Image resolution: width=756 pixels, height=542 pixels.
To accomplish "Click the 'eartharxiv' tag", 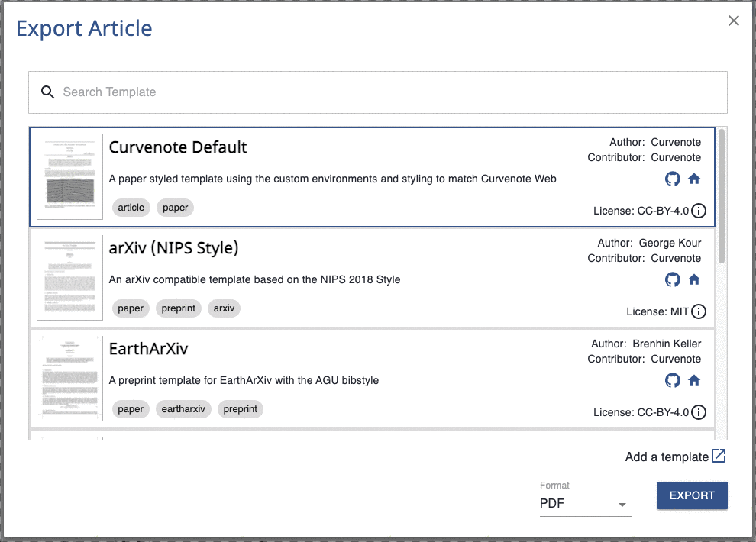I will (x=183, y=409).
